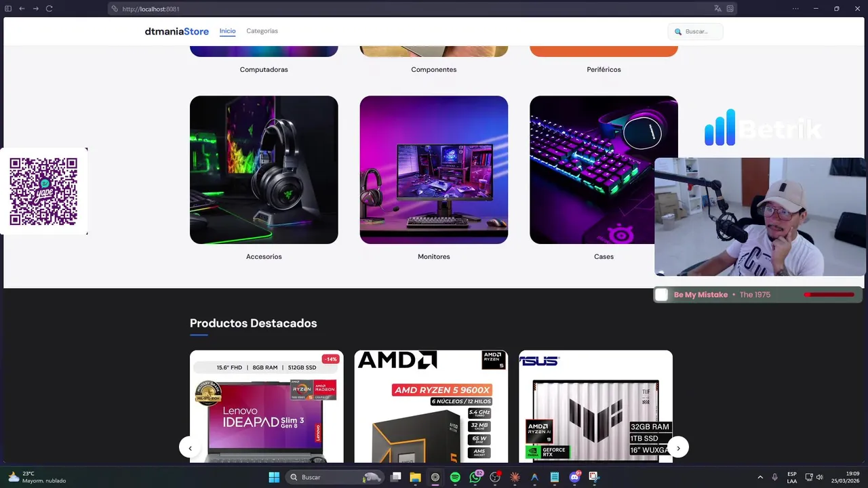Click the volume speaker icon in tray

click(819, 477)
